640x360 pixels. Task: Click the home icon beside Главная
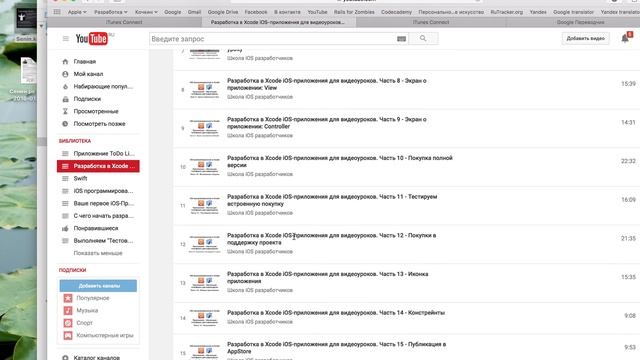[x=65, y=62]
